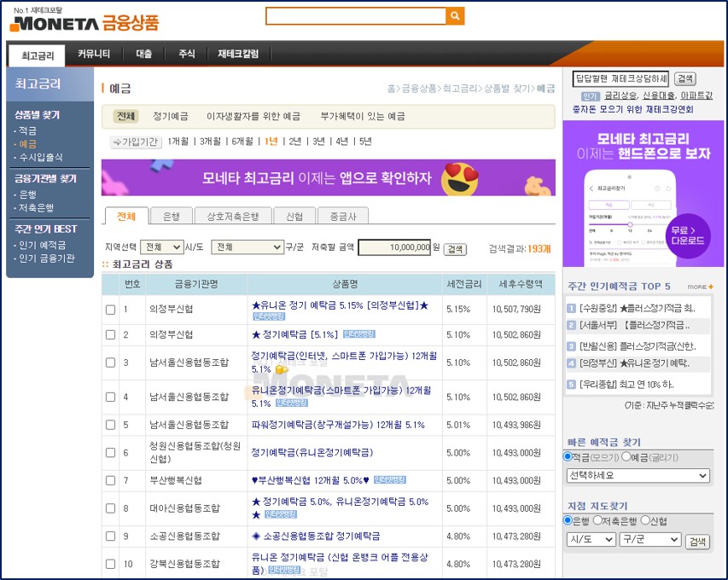Check the box for row 1 의정부신협
Image resolution: width=728 pixels, height=580 pixels.
tap(110, 310)
